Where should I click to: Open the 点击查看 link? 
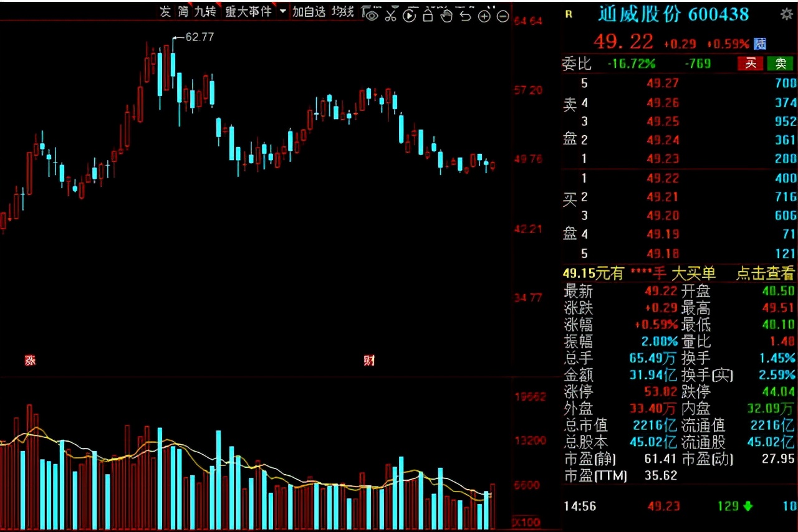[x=766, y=273]
